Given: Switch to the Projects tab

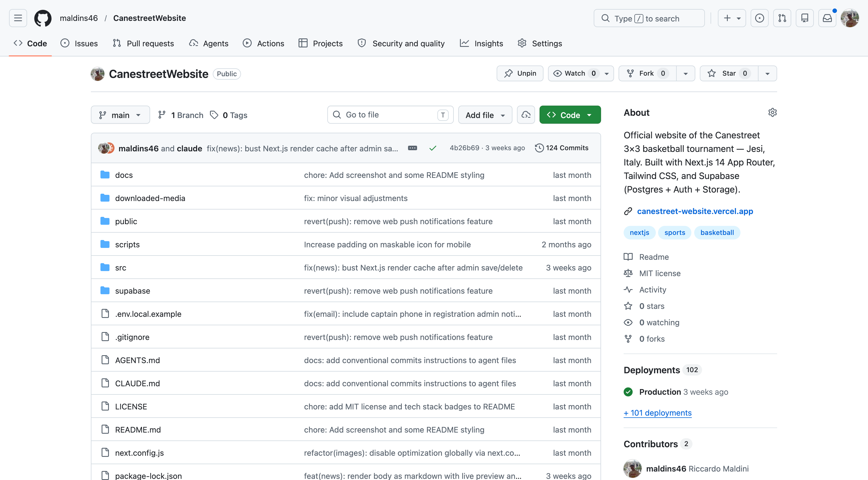Looking at the screenshot, I should [x=321, y=43].
